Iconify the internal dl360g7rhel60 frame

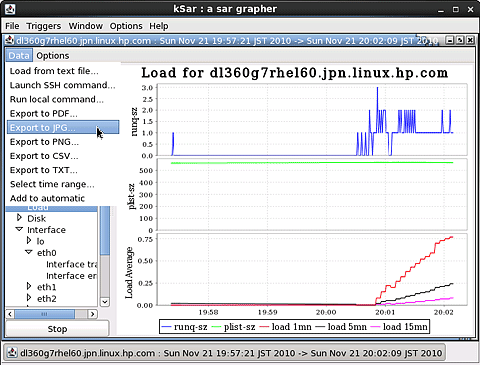coord(450,40)
